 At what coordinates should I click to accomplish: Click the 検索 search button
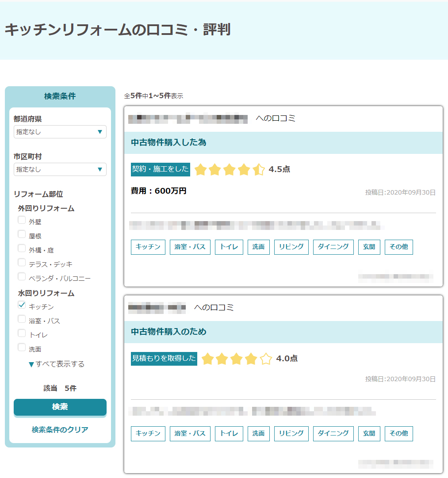point(60,407)
